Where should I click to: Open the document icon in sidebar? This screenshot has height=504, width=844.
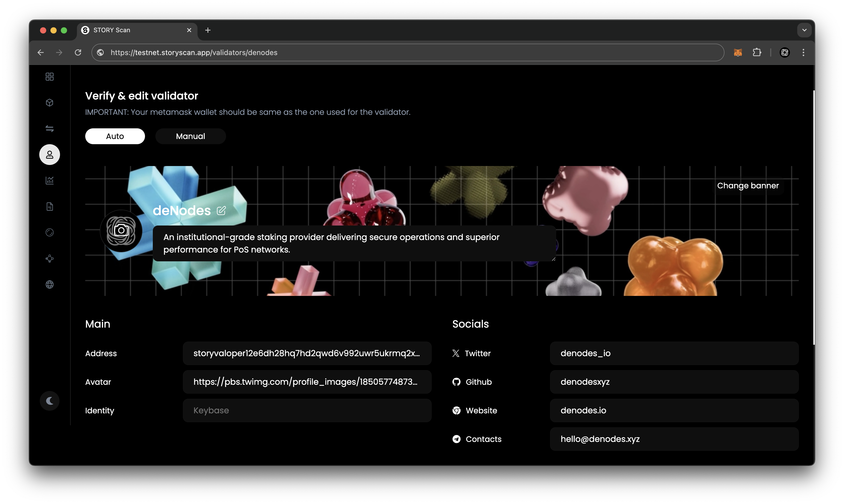(x=50, y=207)
